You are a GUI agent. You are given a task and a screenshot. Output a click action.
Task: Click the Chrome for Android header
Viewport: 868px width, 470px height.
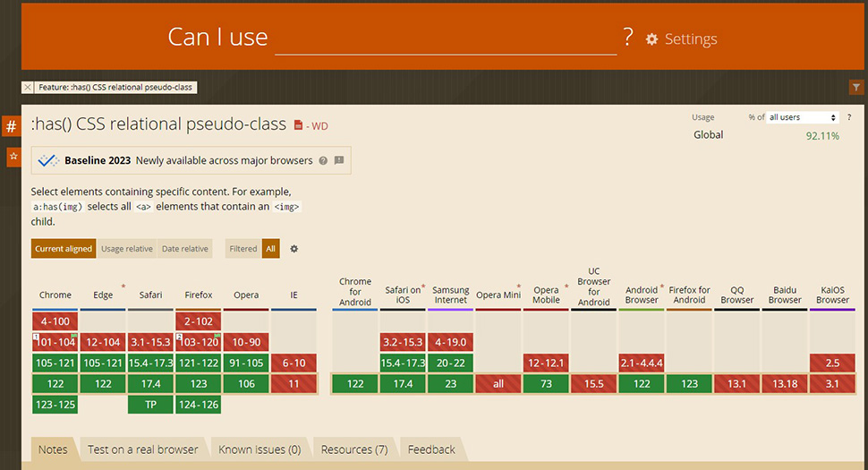pos(355,292)
